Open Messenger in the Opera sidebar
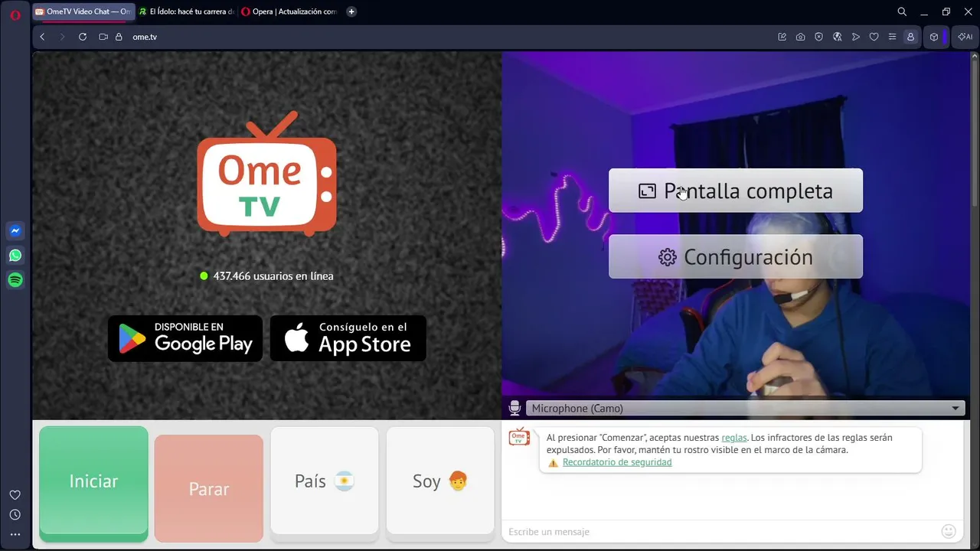Viewport: 980px width, 551px height. point(15,230)
